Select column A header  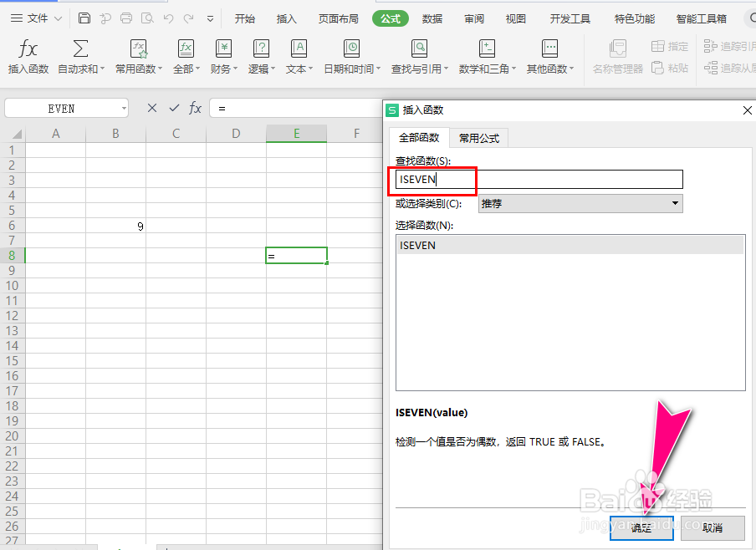coord(56,134)
